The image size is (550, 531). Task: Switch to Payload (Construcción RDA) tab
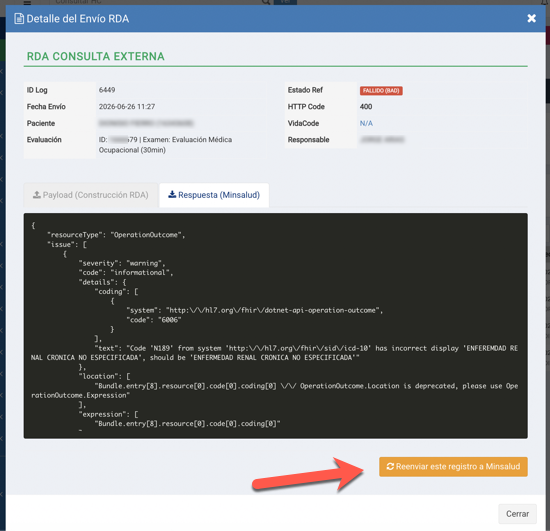[x=90, y=195]
